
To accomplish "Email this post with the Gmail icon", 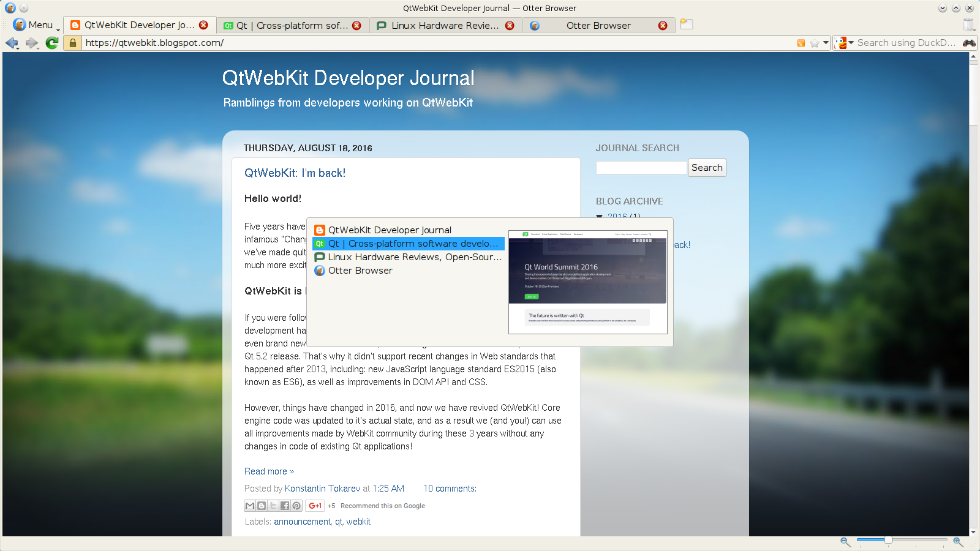I will (x=250, y=506).
